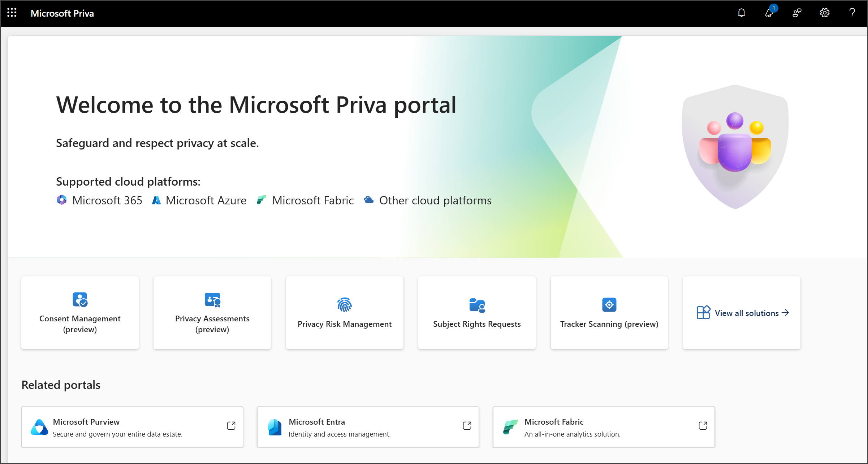Viewport: 868px width, 464px height.
Task: Open Tracker Scanning (preview) solution
Action: 609,313
